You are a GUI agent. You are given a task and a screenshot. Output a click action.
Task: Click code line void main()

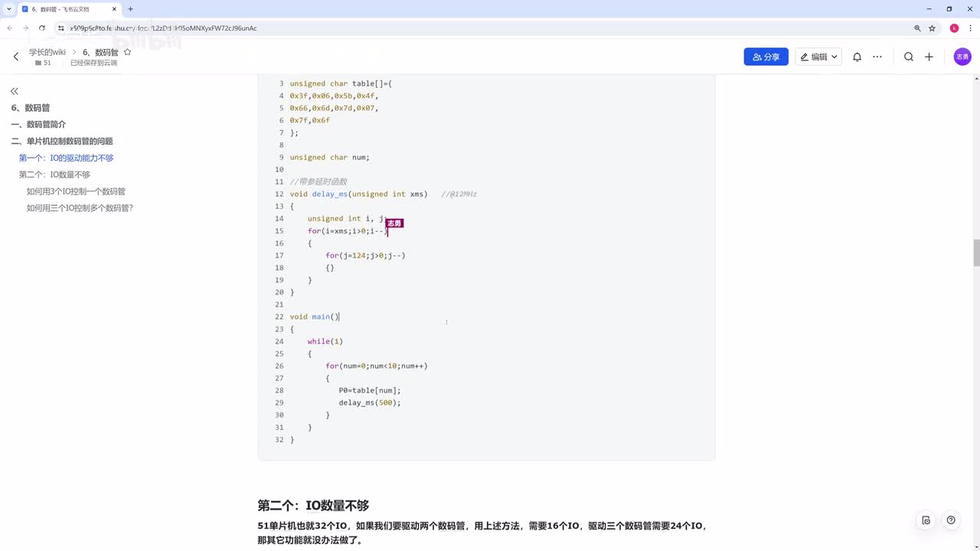tap(314, 316)
